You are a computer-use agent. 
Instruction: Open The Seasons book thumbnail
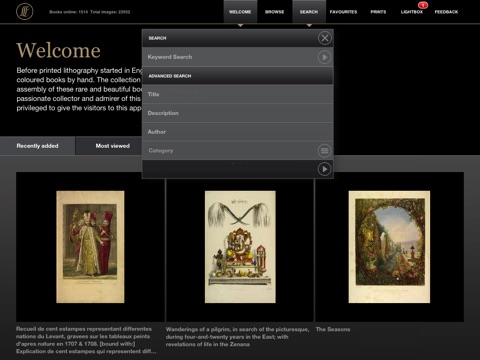coord(389,247)
